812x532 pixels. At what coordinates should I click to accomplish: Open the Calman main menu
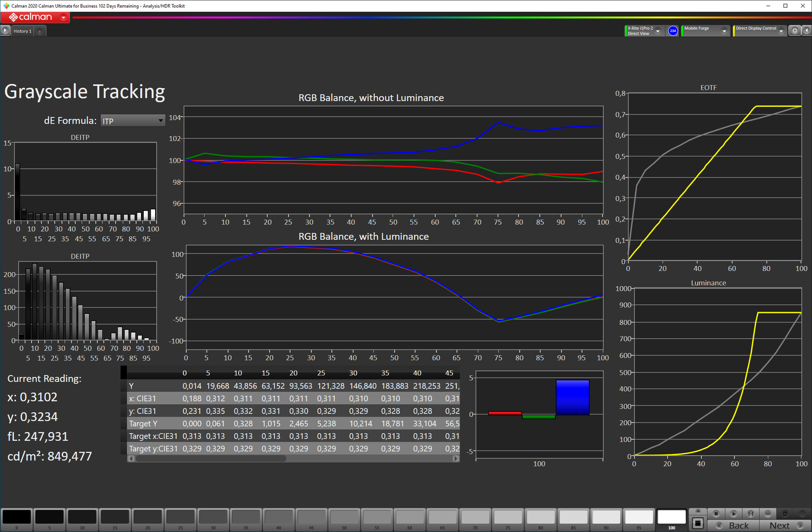point(35,17)
